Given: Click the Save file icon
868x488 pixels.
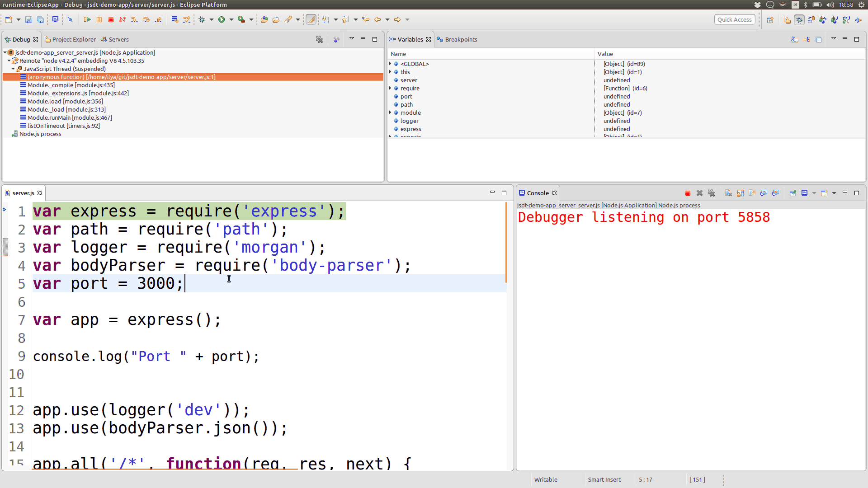Looking at the screenshot, I should tap(28, 19).
